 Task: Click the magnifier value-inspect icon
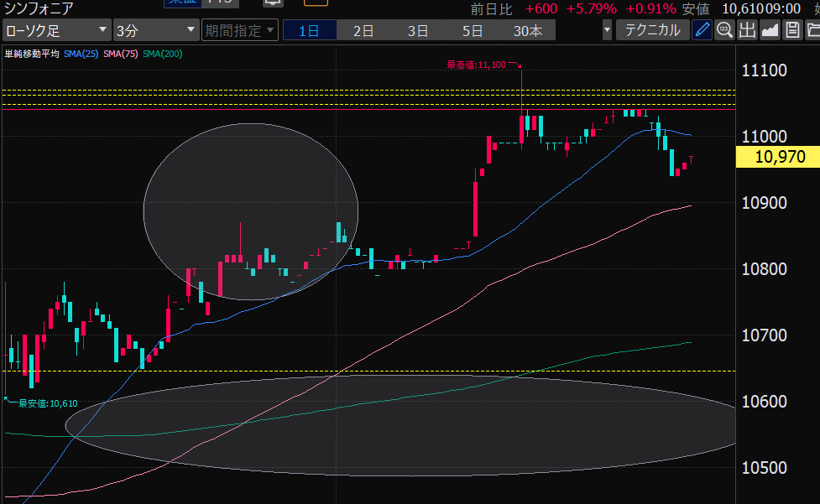coord(724,31)
